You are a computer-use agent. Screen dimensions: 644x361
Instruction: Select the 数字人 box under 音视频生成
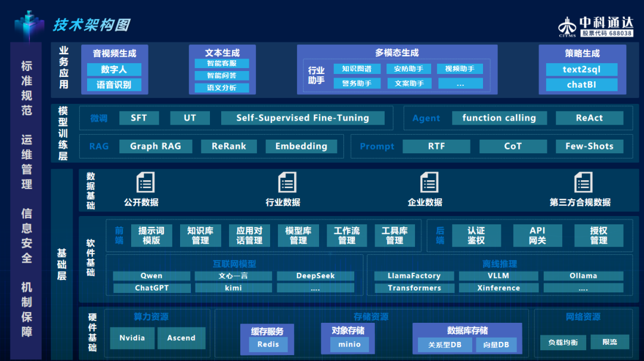click(x=114, y=69)
